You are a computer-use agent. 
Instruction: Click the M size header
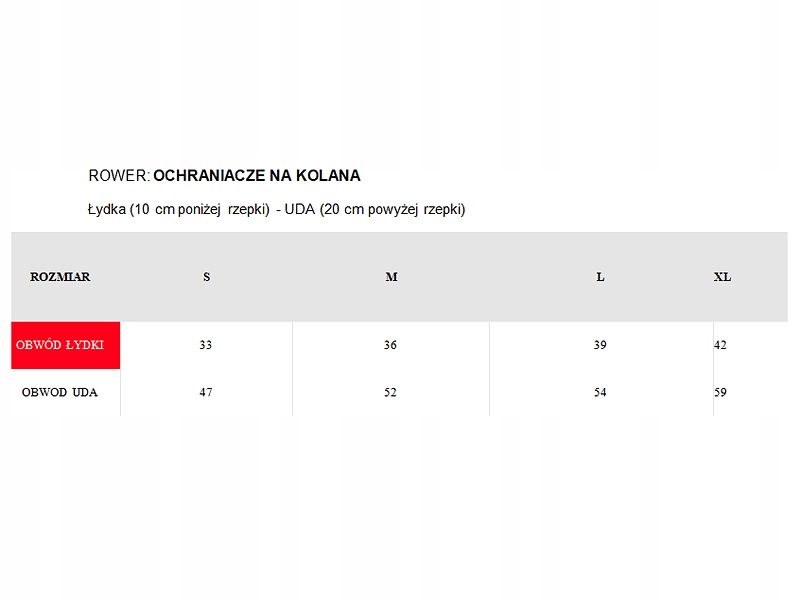click(391, 277)
